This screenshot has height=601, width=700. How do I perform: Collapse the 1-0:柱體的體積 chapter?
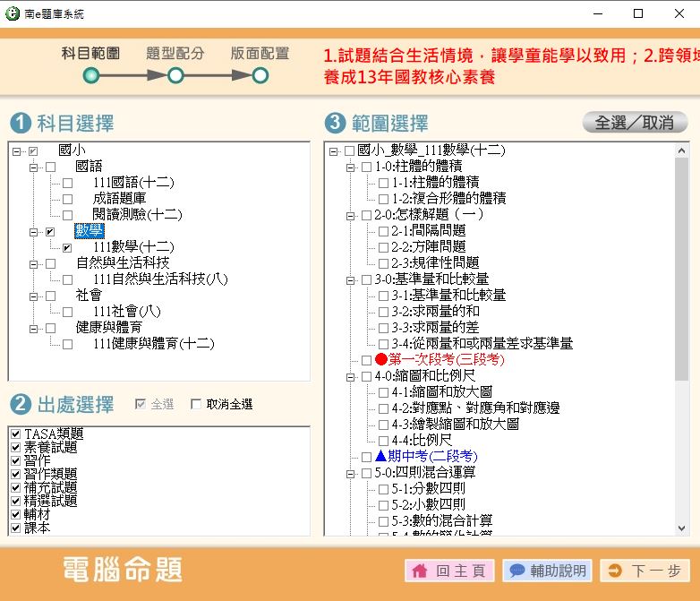click(350, 168)
